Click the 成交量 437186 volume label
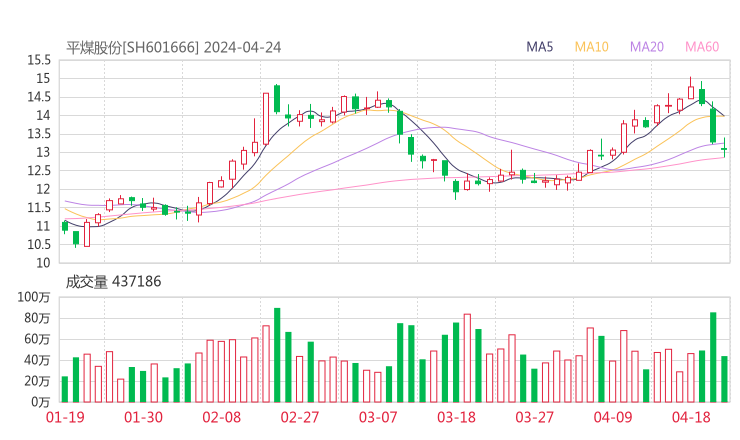The height and width of the screenshot is (440, 740). click(x=113, y=282)
